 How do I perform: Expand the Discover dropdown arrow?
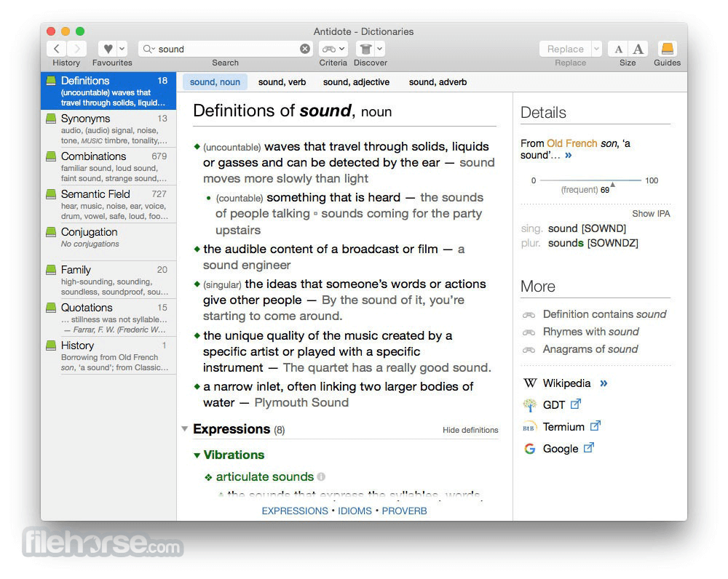pyautogui.click(x=380, y=49)
